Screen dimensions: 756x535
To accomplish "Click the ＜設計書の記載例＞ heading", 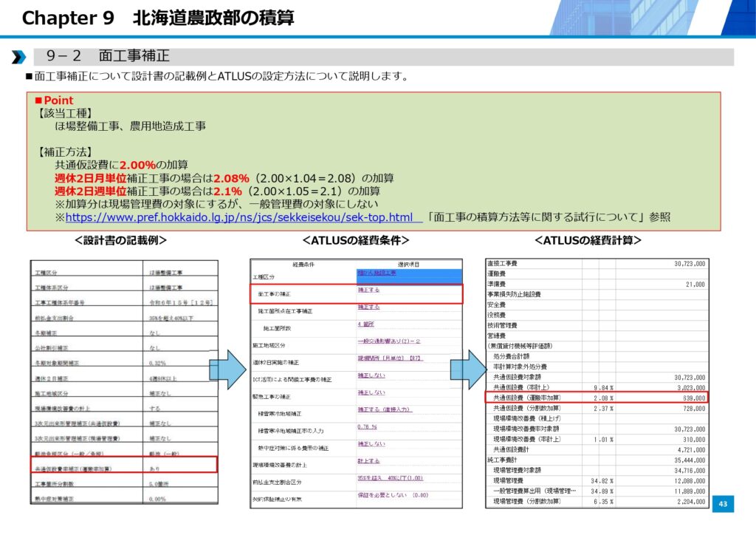I will point(120,241).
